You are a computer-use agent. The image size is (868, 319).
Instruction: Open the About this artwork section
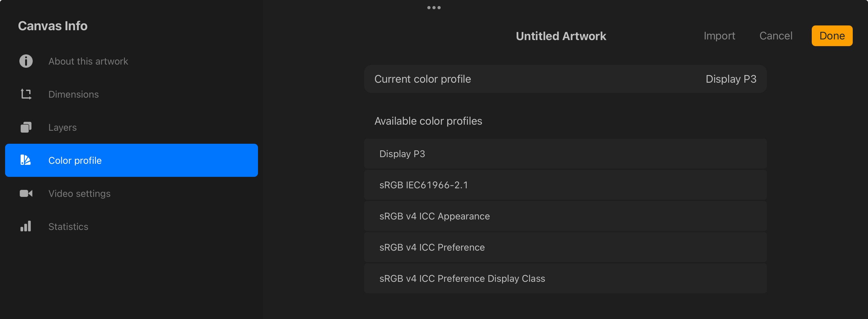(132, 61)
